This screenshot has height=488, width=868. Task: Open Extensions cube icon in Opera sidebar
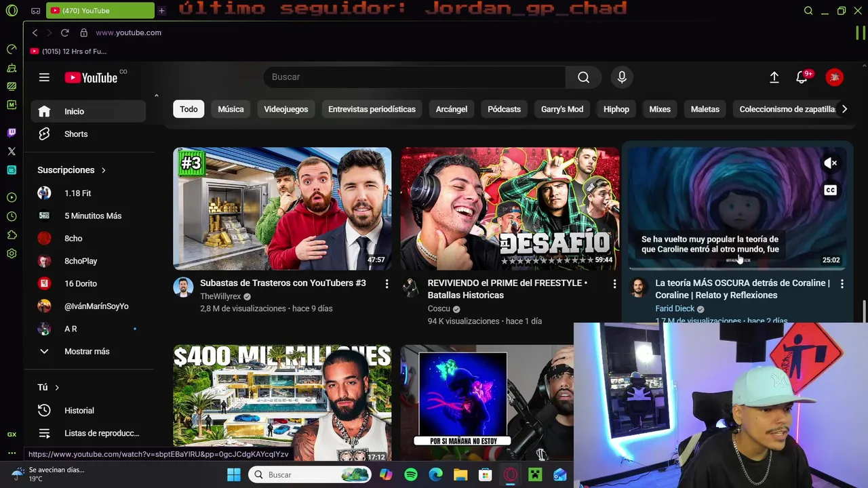coord(12,235)
